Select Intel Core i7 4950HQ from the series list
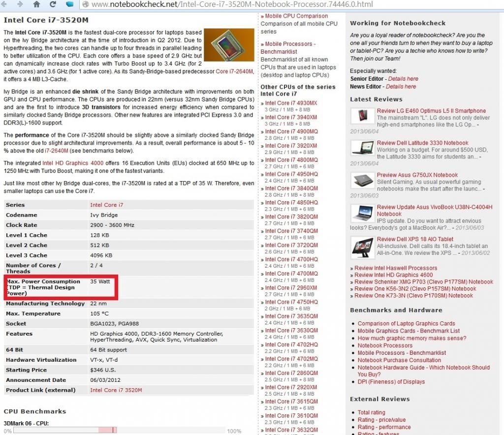Image resolution: width=504 pixels, height=435 pixels. coord(291,174)
